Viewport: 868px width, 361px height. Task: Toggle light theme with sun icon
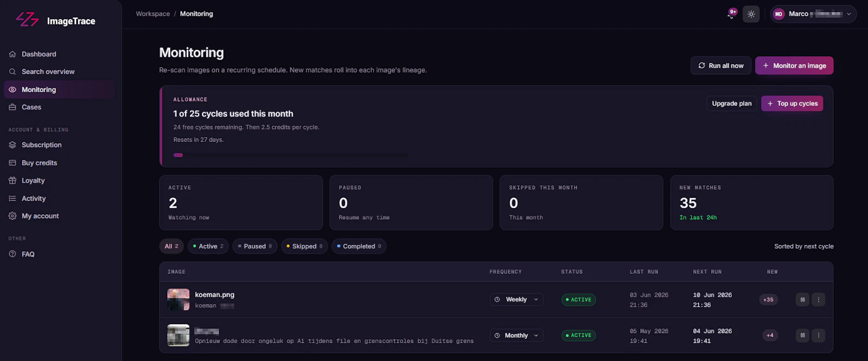[x=751, y=14]
